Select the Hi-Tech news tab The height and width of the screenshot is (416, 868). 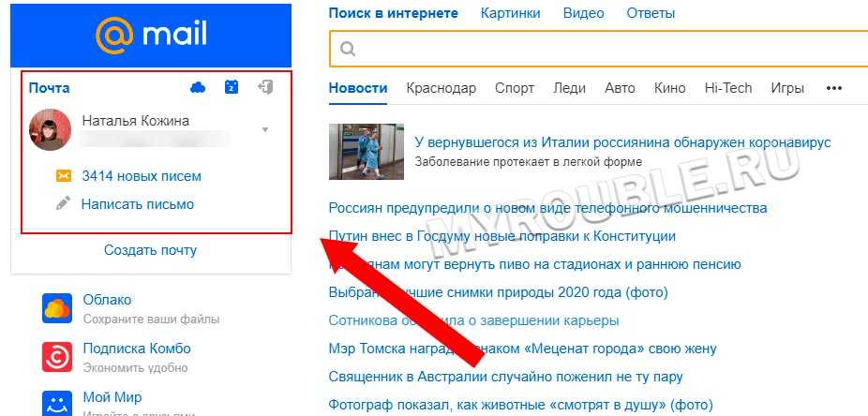[x=728, y=88]
